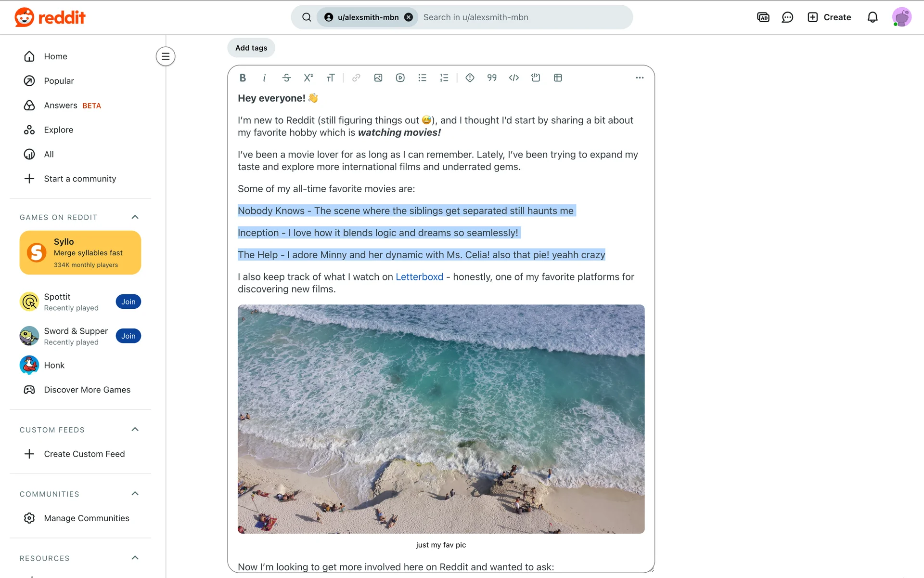This screenshot has height=578, width=924.
Task: Remove the u/alexsmith-mbn search filter
Action: pos(409,17)
